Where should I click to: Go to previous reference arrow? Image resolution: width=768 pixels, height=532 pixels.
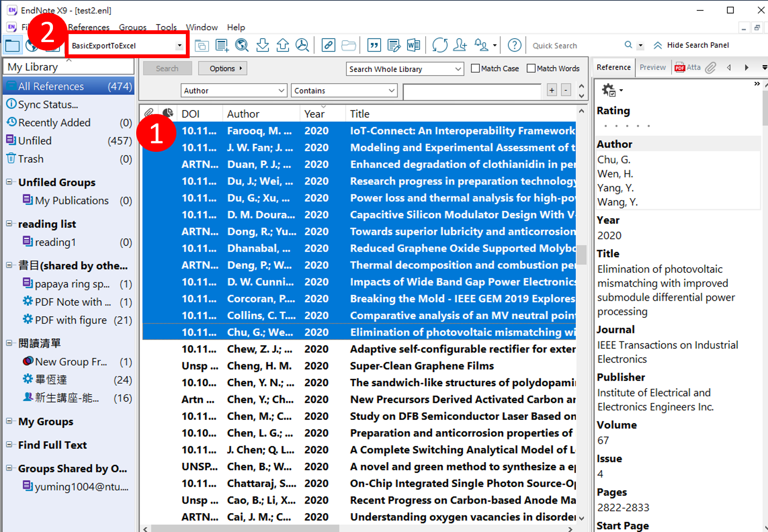729,68
